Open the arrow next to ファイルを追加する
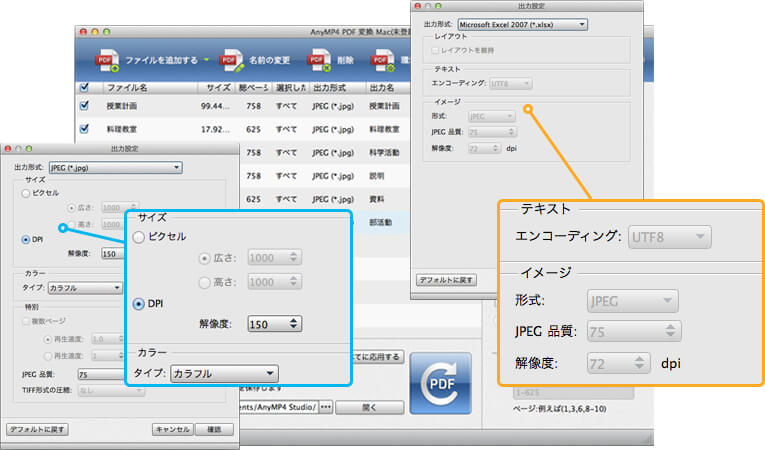This screenshot has height=450, width=765. pos(207,60)
